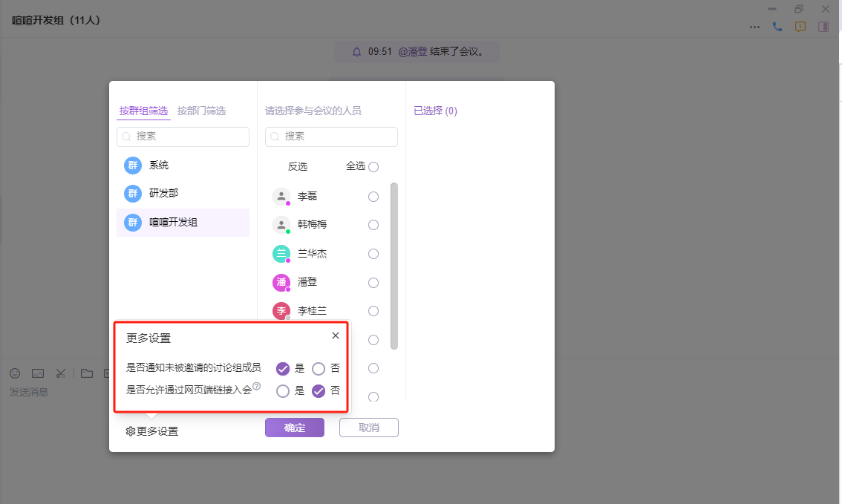Image resolution: width=842 pixels, height=504 pixels.
Task: Toggle the 更多设置 gear expander
Action: (152, 431)
